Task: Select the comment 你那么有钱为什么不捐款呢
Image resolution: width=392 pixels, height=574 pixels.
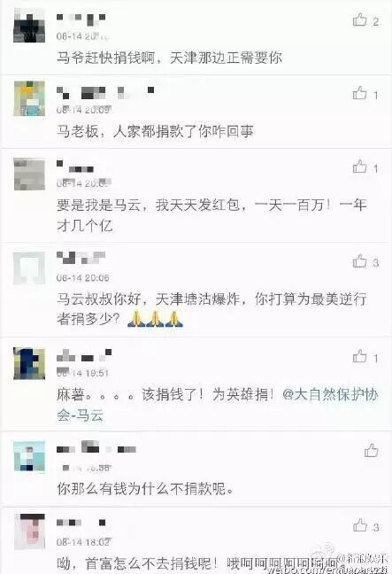Action: click(145, 489)
